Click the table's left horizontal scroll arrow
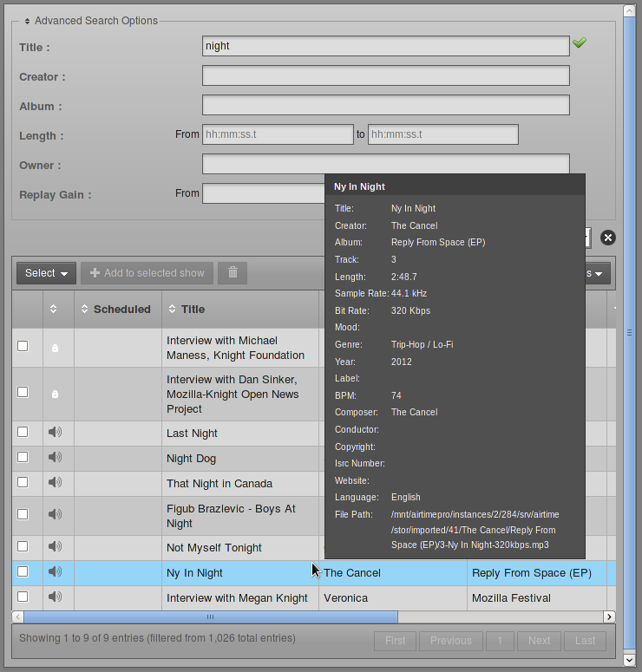The image size is (642, 672). point(18,617)
